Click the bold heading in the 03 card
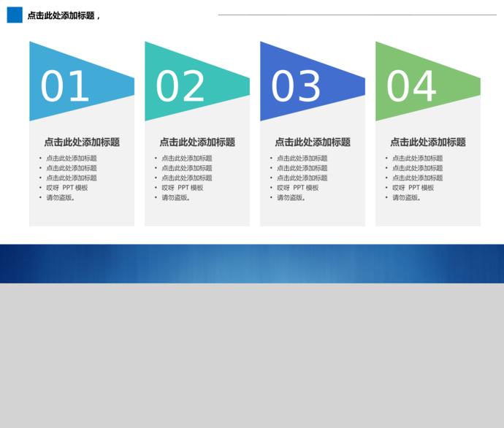 click(313, 142)
